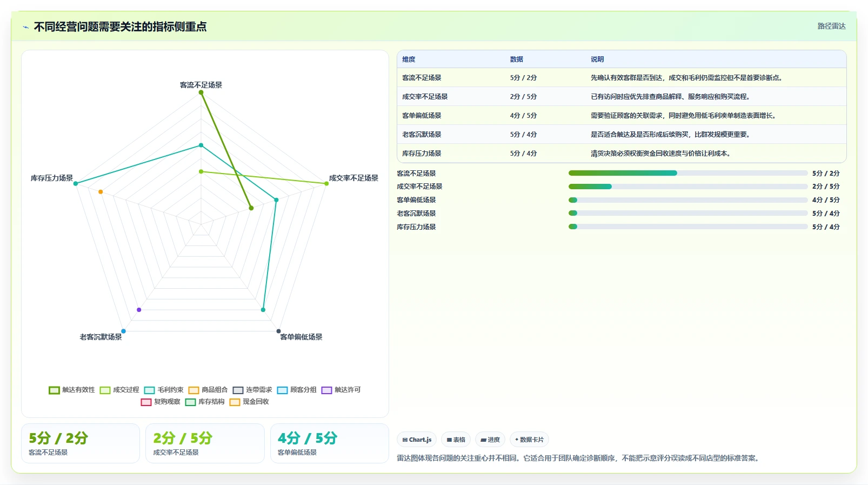This screenshot has height=485, width=868.
Task: Click table cell 4分 / 5分
Action: 523,116
